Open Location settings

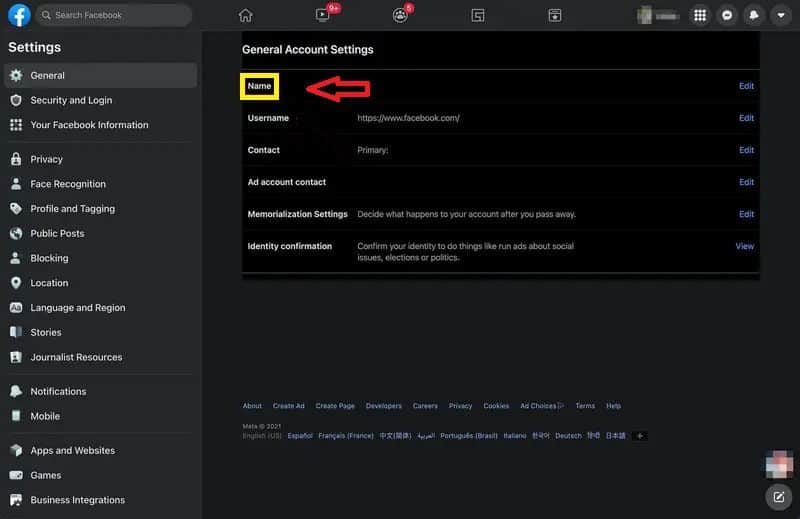pyautogui.click(x=101, y=283)
